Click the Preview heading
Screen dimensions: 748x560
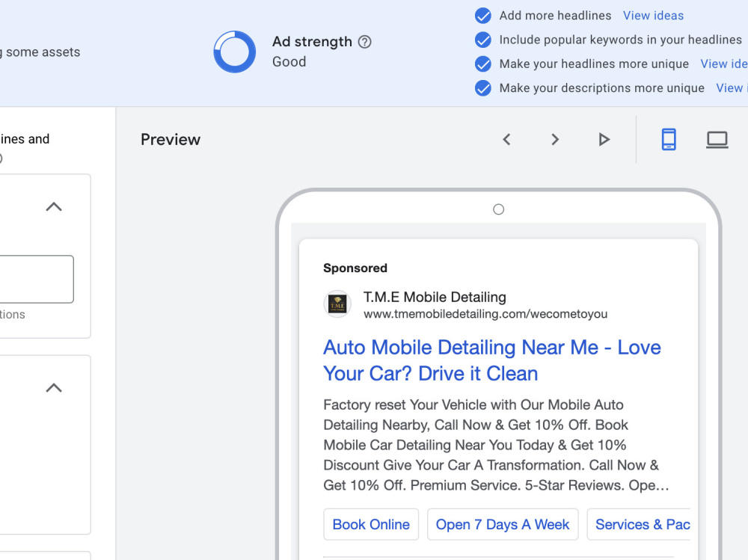(x=171, y=140)
